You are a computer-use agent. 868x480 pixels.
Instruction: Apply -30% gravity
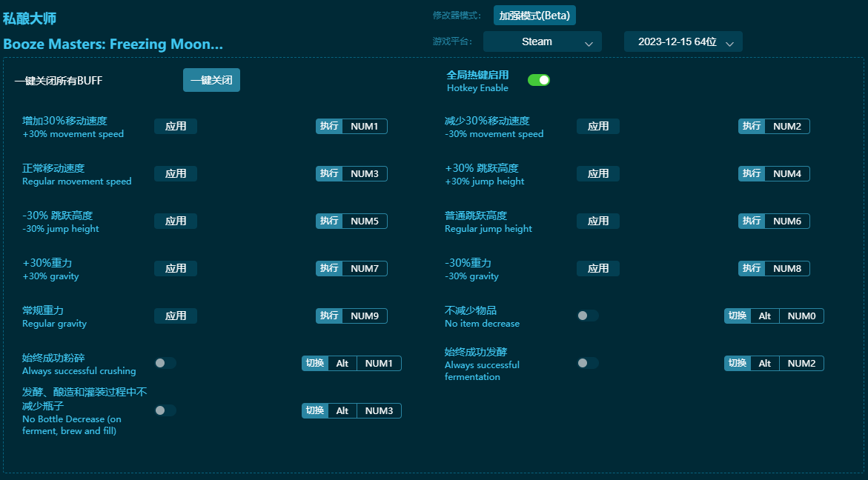click(598, 268)
